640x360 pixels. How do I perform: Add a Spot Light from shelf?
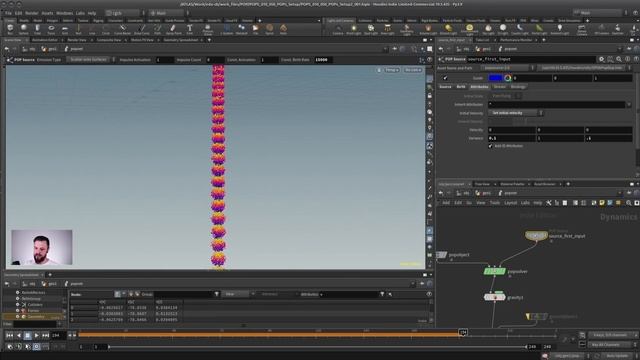point(371,29)
